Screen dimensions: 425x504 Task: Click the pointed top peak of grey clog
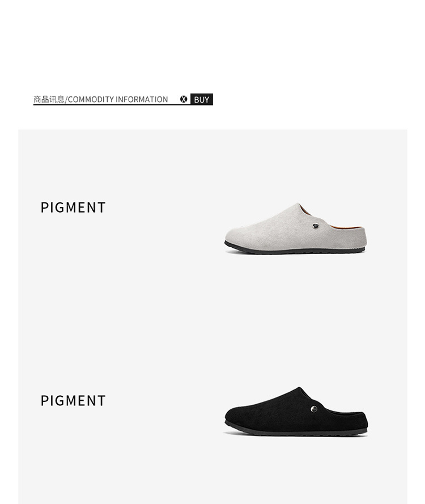(298, 205)
